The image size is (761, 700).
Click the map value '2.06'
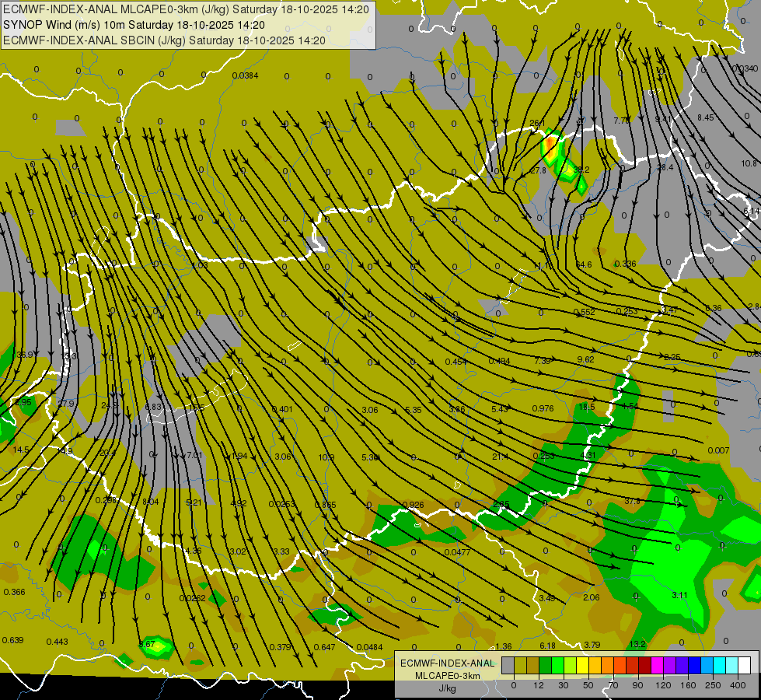[591, 597]
